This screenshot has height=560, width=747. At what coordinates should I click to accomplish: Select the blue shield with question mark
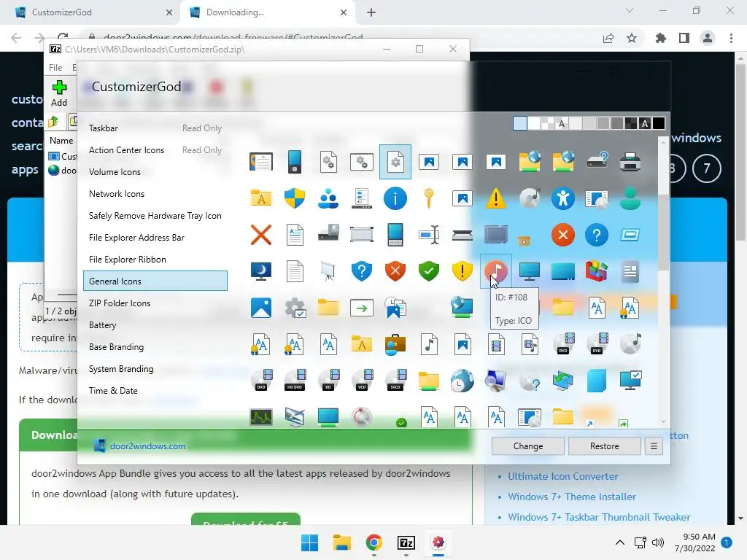coord(362,271)
